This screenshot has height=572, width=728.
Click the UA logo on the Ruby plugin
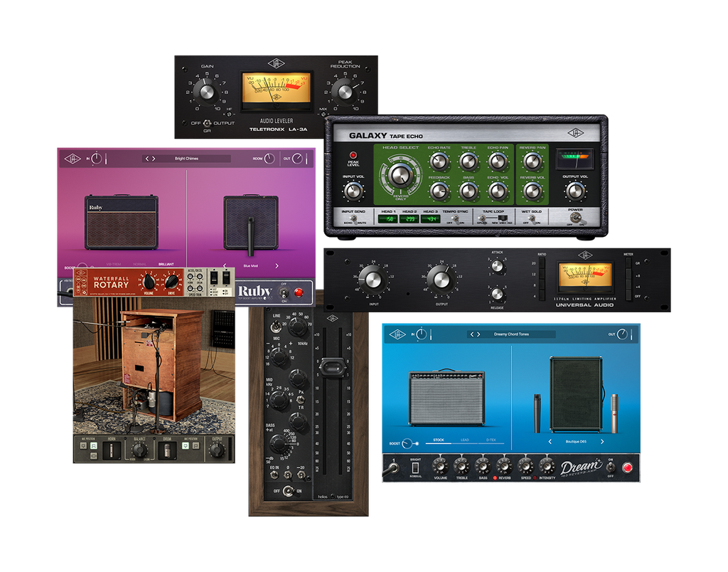[x=72, y=159]
